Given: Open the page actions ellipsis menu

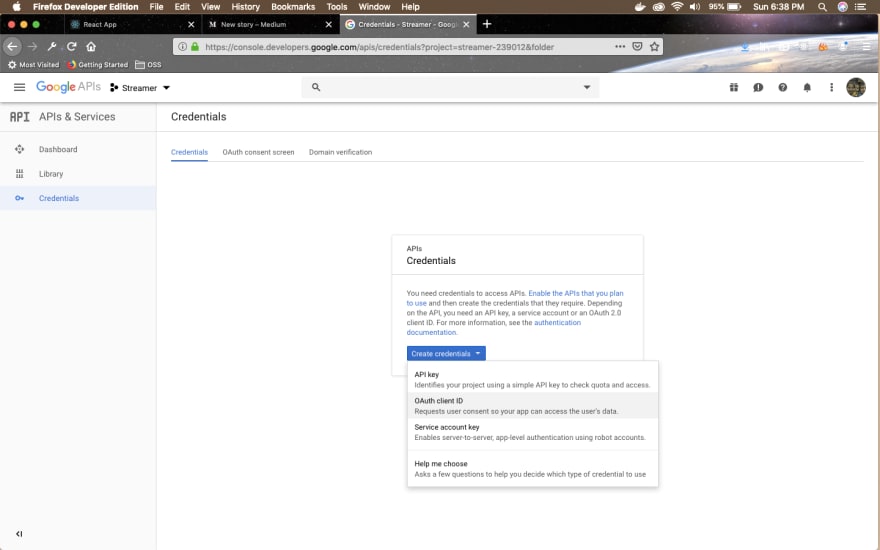Looking at the screenshot, I should pos(620,47).
